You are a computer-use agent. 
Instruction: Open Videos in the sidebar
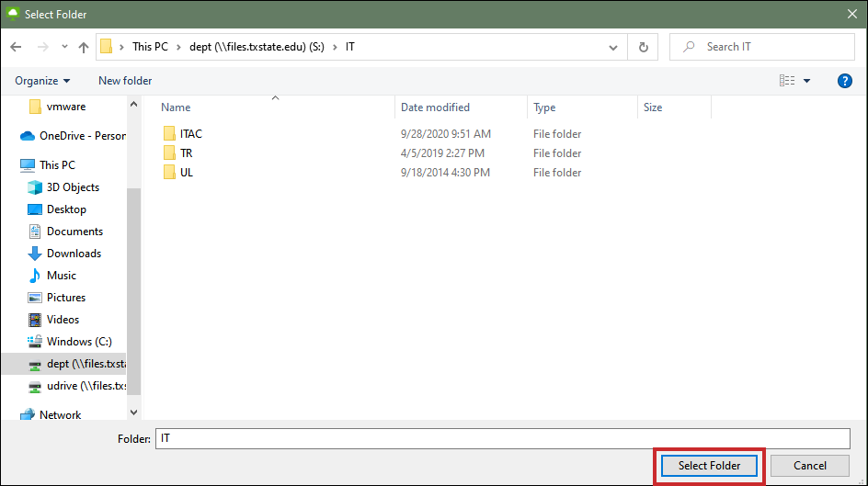[x=63, y=320]
